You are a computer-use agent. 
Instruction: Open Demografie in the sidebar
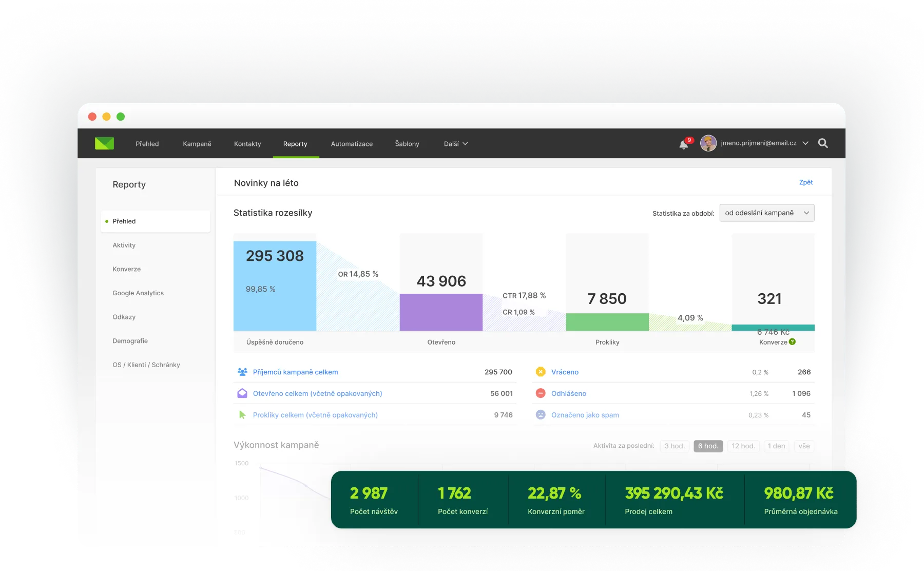tap(130, 341)
